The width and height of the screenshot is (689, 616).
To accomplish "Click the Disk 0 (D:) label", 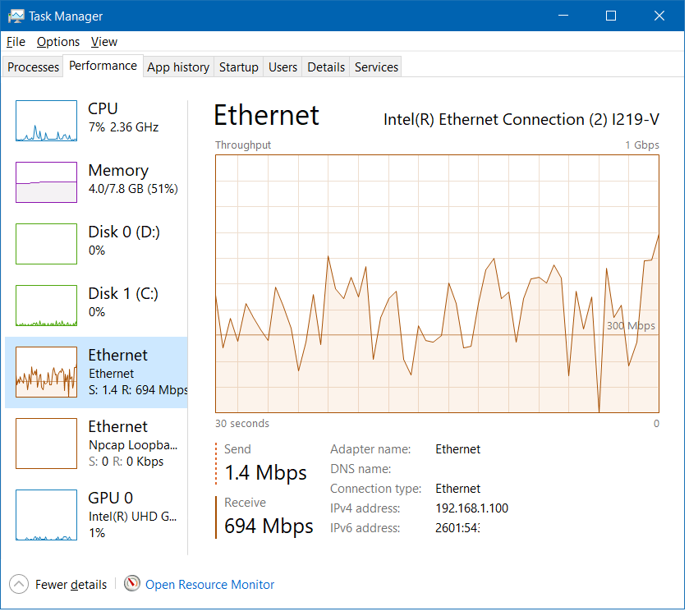I will [124, 232].
